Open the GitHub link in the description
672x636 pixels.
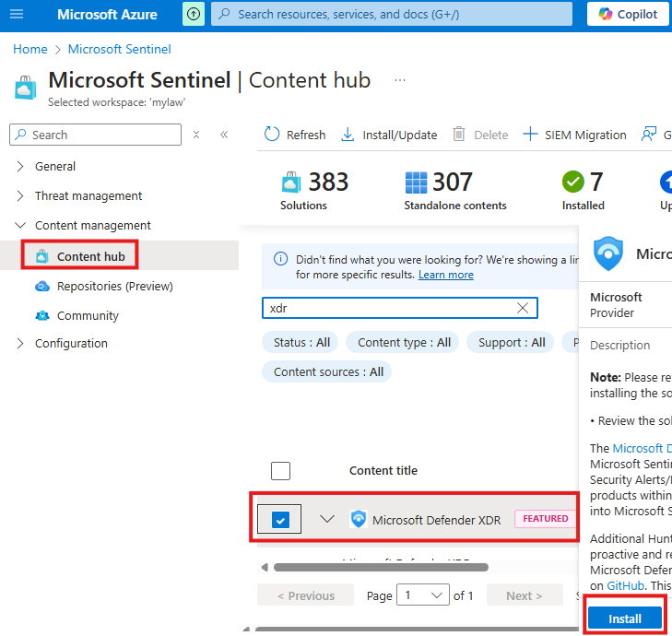coord(625,586)
